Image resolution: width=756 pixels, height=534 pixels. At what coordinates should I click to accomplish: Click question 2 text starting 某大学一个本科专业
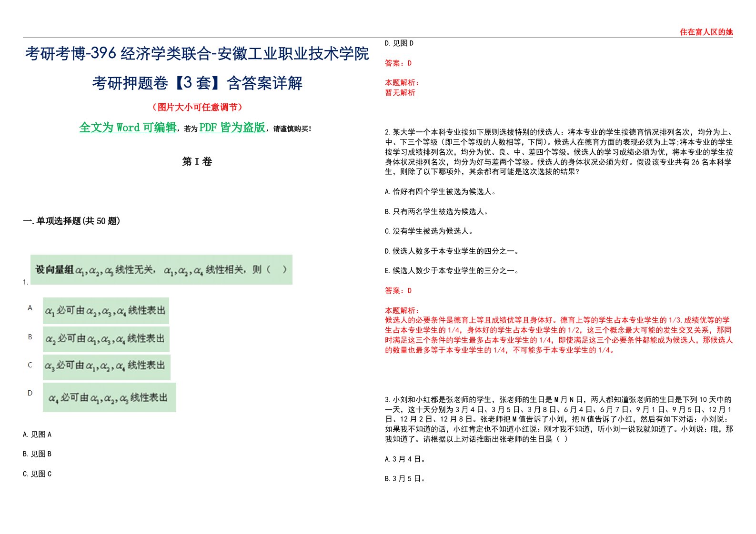tap(559, 152)
